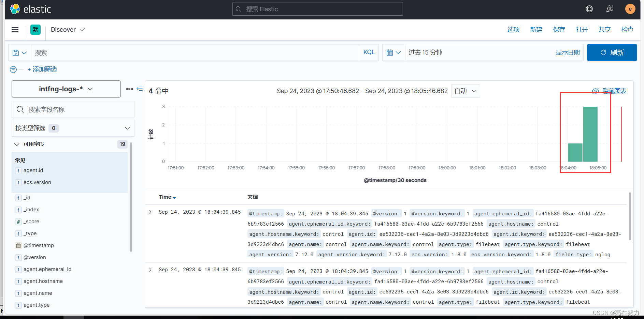This screenshot has height=319, width=644.
Task: Click the filter settings circle icon
Action: coord(13,69)
